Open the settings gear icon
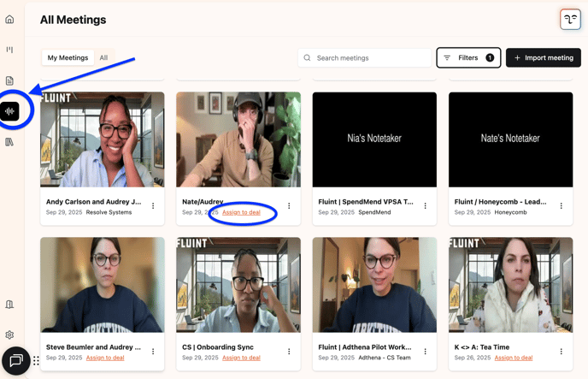The height and width of the screenshot is (379, 588). coord(9,335)
